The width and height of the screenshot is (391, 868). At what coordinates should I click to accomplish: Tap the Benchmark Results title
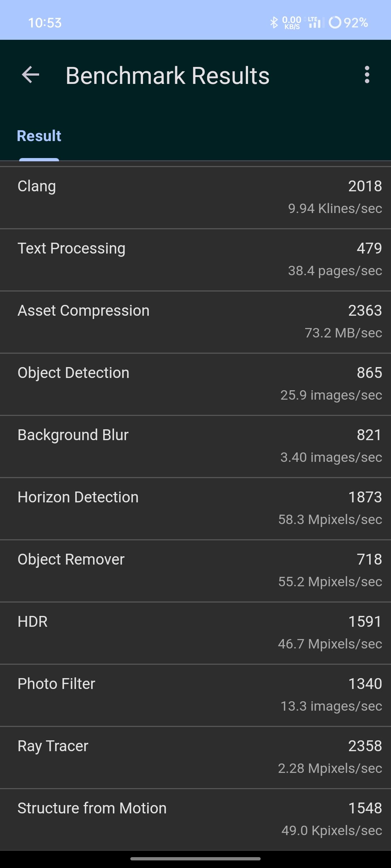[168, 76]
